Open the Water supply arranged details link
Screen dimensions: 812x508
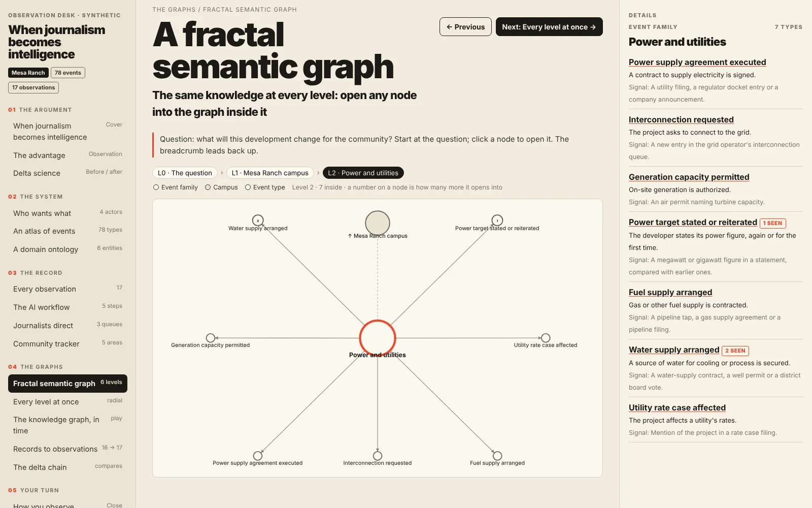[x=674, y=350]
